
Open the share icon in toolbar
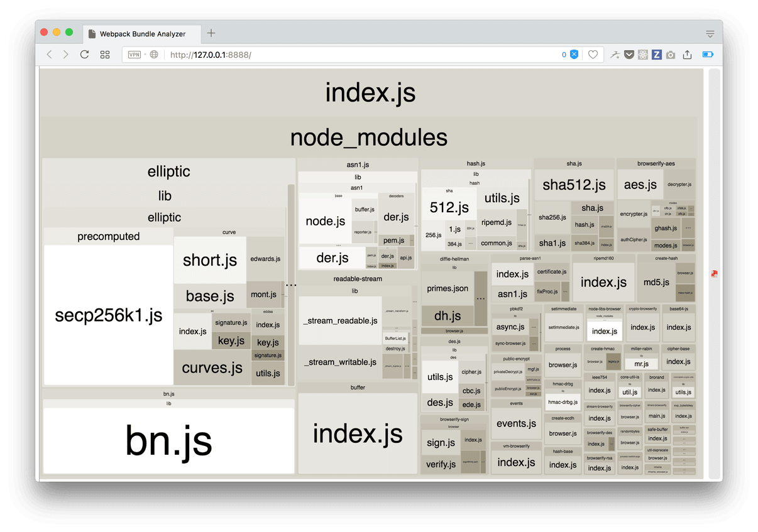pos(687,55)
